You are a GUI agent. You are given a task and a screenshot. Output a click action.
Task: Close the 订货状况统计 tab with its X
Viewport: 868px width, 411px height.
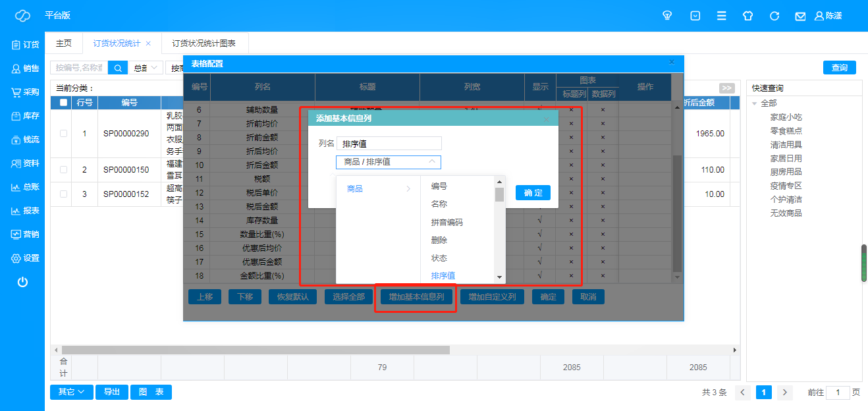pos(148,43)
